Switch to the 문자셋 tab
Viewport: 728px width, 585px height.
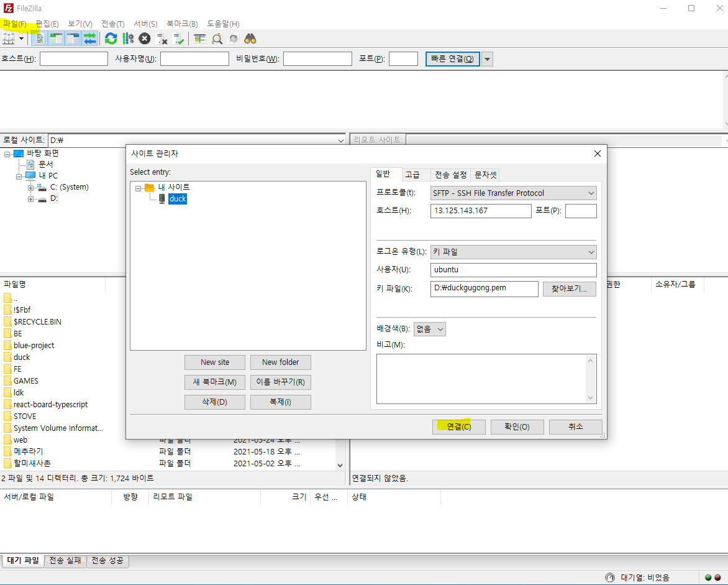point(486,175)
